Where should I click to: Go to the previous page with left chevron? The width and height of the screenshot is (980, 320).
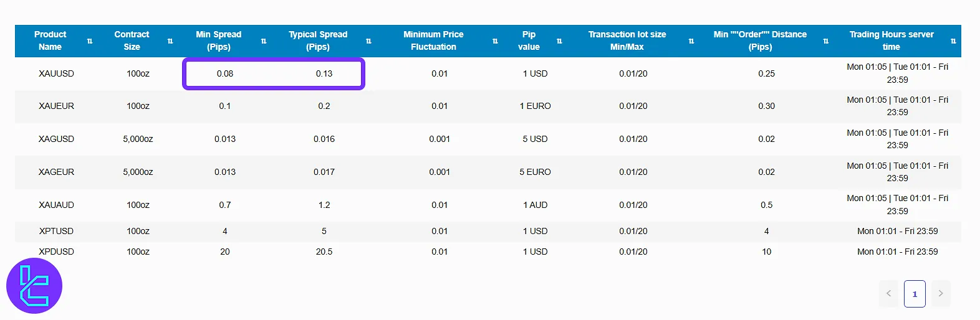coord(889,294)
